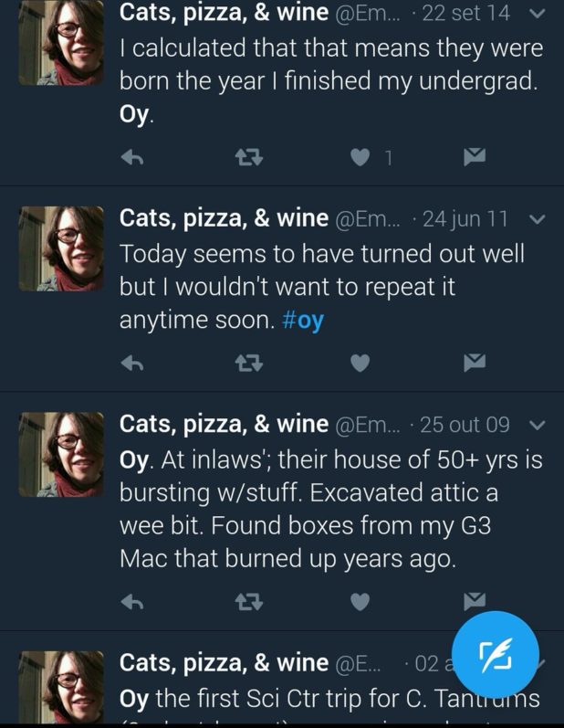Retweet the 'Today seems to have' tweet
This screenshot has width=564, height=728.
(x=247, y=364)
